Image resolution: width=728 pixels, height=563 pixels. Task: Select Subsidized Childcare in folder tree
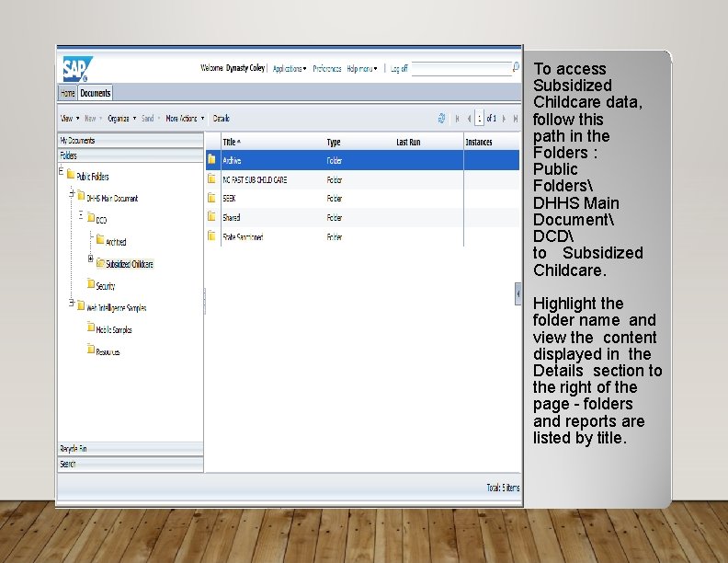[x=129, y=264]
